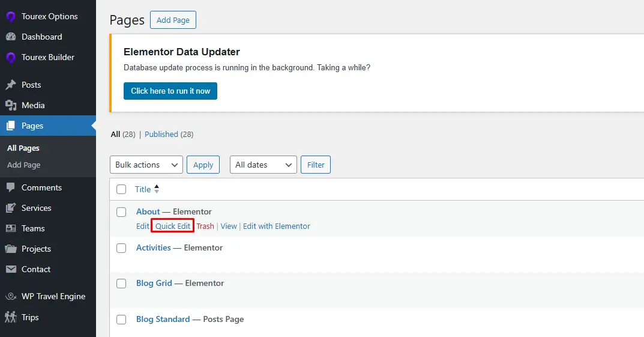Click Edit with Elementor for About
This screenshot has width=644, height=337.
277,226
